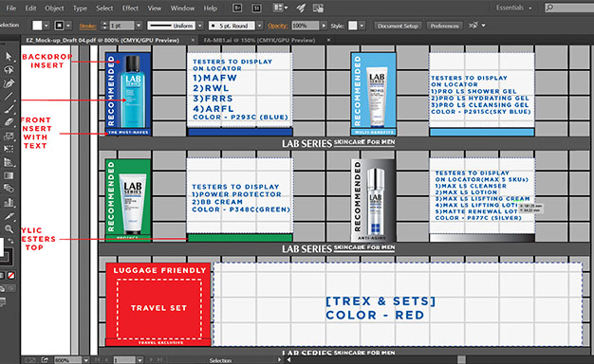Viewport: 594px width, 364px height.
Task: Select the Free Transform tool
Action: 9,149
